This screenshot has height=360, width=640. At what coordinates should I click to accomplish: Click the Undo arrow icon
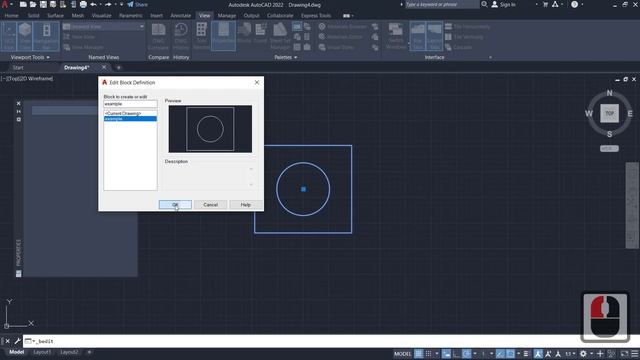tap(93, 4)
